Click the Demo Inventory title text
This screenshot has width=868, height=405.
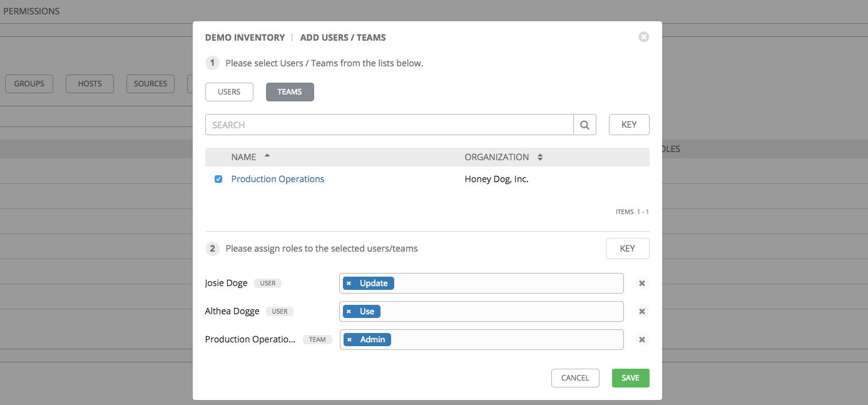(x=245, y=38)
